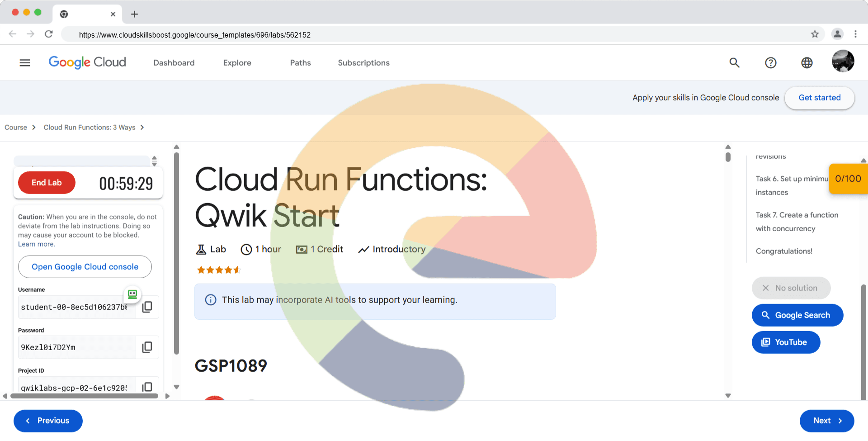Go to the Previous lab page
The image size is (868, 441).
[x=48, y=421]
